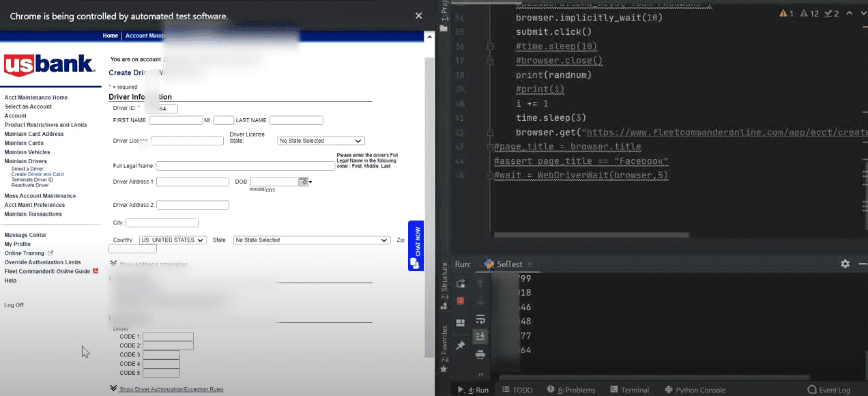Click Override Authorization Limits link
The width and height of the screenshot is (868, 396).
(x=42, y=262)
